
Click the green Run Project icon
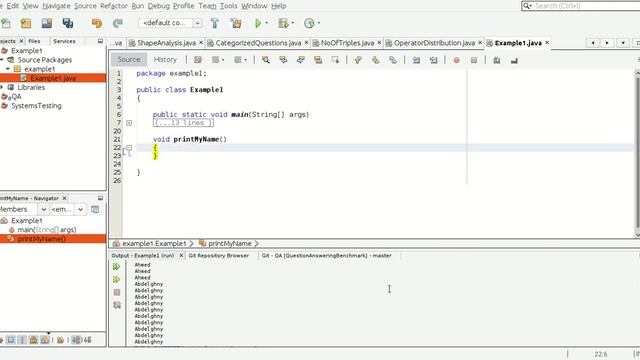pos(258,23)
